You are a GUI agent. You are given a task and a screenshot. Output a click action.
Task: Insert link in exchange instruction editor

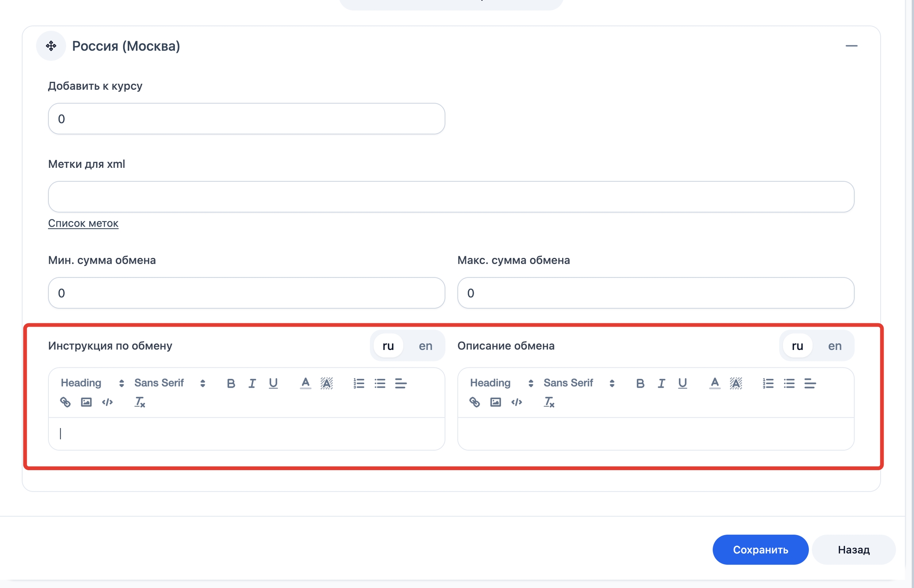point(65,402)
